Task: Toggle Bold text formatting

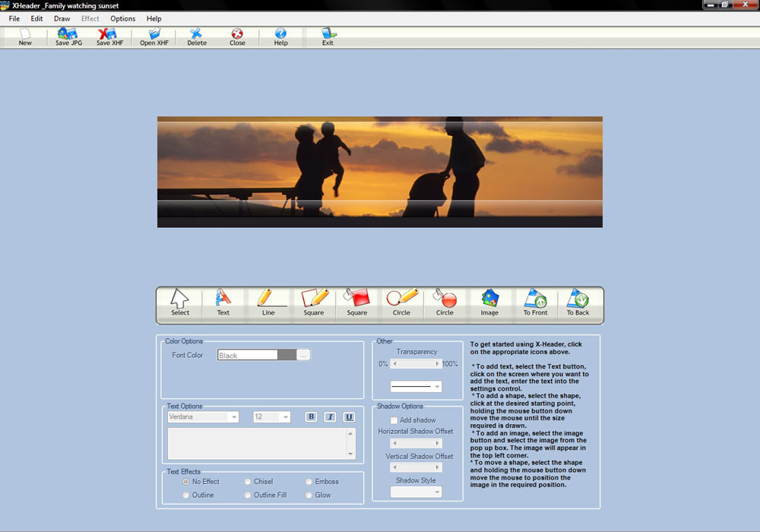Action: [x=311, y=416]
